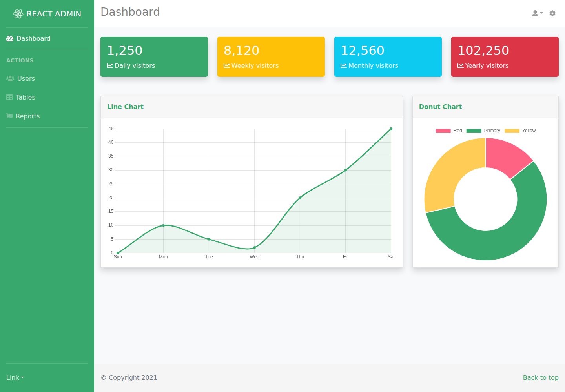Viewport: 565px width, 392px height.
Task: Click the 8,120 weekly visitors value
Action: pos(242,51)
